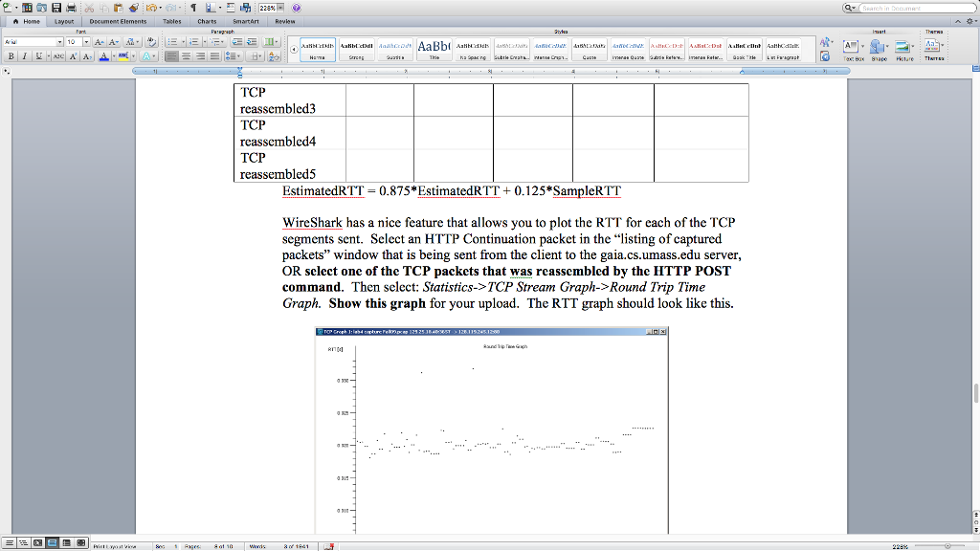980x551 pixels.
Task: Apply the Strong style from the Styles gallery
Action: click(x=357, y=48)
